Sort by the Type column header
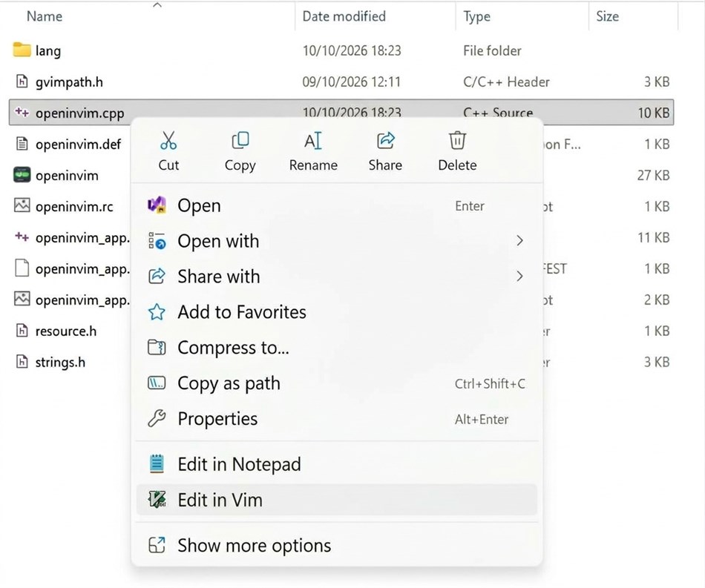The height and width of the screenshot is (588, 705). click(x=476, y=16)
